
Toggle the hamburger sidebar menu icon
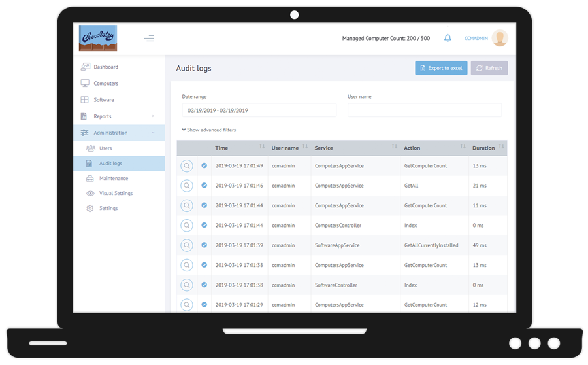tap(149, 39)
